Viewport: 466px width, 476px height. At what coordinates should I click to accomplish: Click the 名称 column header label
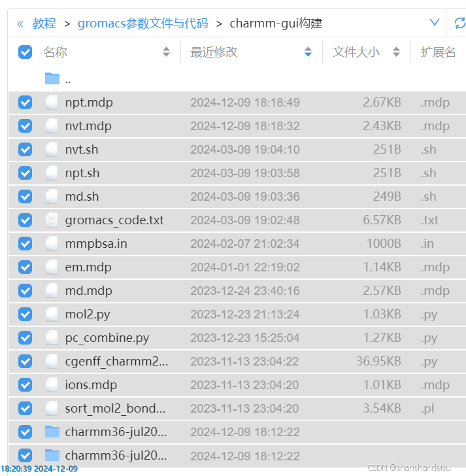(55, 52)
